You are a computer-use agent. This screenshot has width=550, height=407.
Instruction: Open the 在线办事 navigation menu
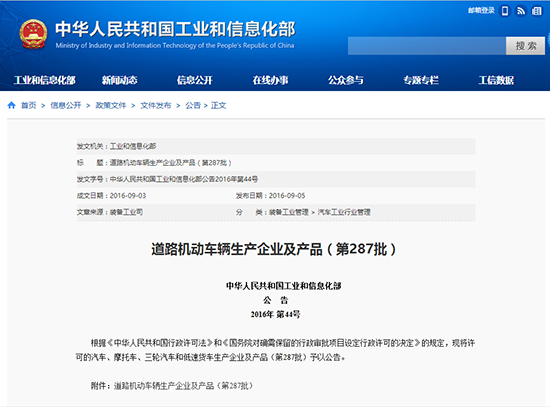click(x=270, y=80)
